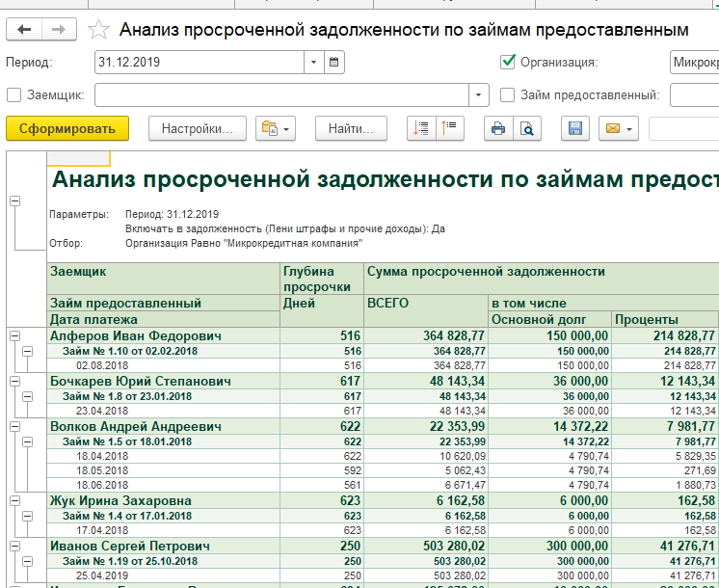The width and height of the screenshot is (719, 588).
Task: Collapse Займ № 1.10 от 02.02.2018 rows
Action: pos(28,351)
